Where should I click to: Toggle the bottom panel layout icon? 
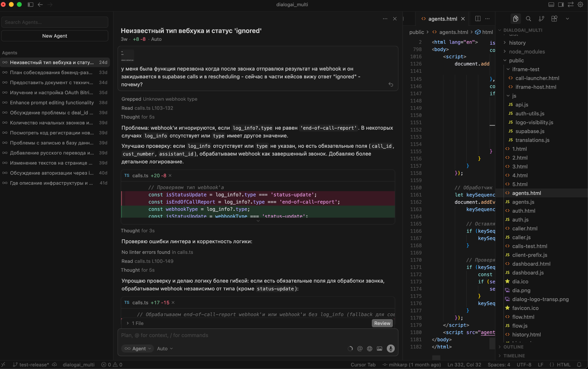coord(551,5)
